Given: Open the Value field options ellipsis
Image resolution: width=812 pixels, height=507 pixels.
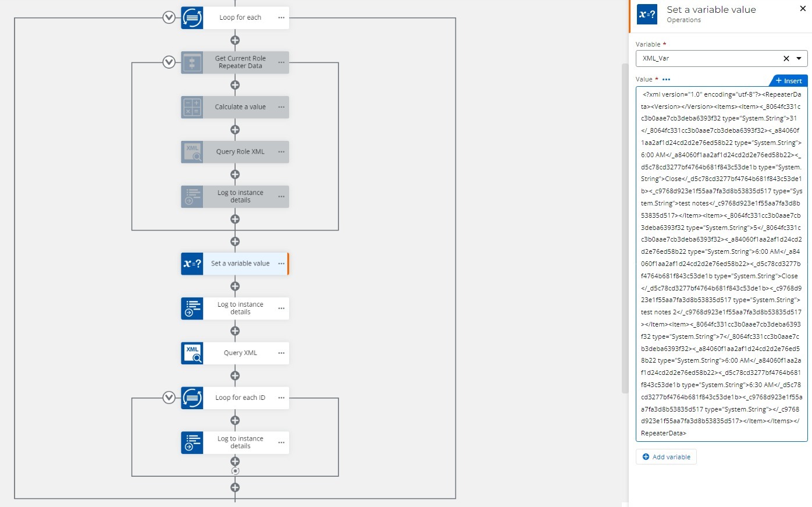Looking at the screenshot, I should point(667,80).
